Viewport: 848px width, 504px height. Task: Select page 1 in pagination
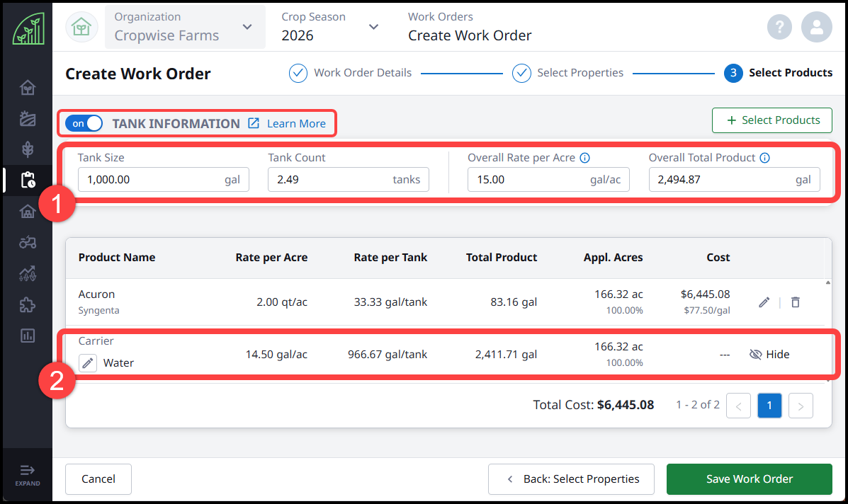769,406
